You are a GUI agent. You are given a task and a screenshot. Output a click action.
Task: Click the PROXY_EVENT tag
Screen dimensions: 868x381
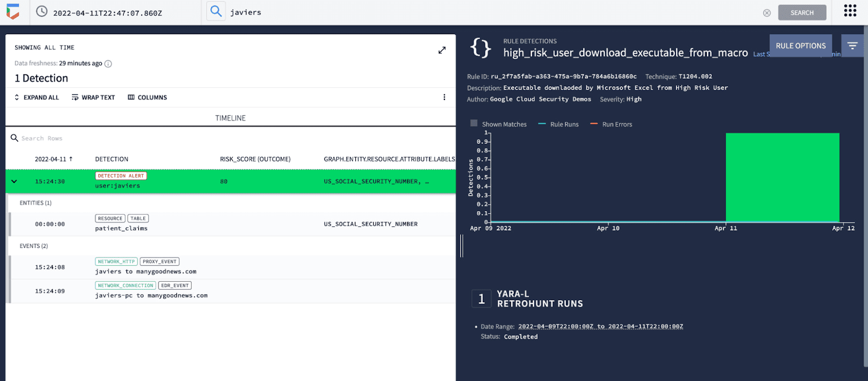[x=159, y=262]
